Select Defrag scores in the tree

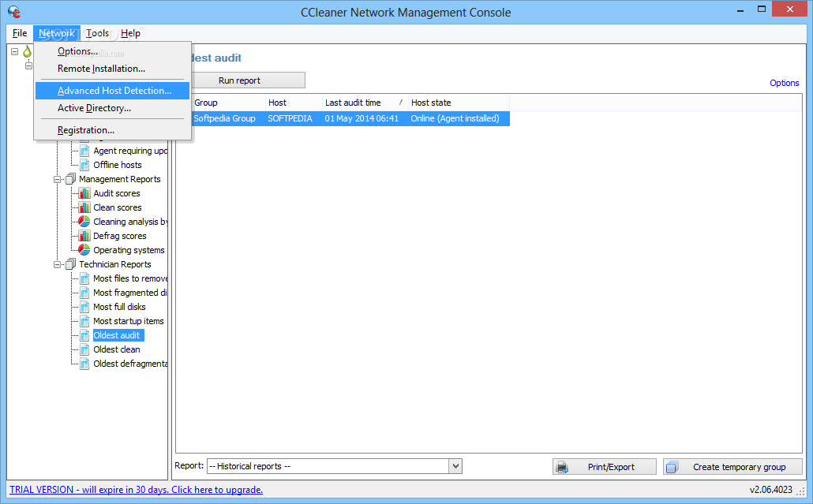pyautogui.click(x=120, y=236)
